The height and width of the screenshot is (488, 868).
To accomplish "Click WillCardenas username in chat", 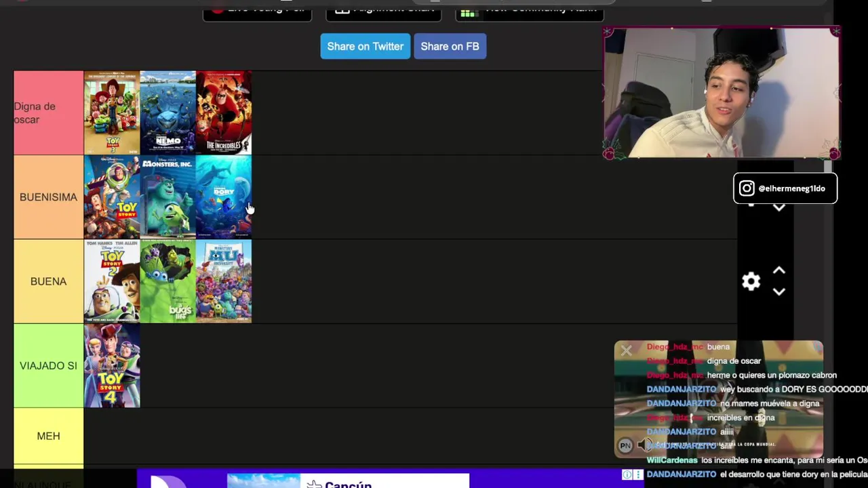I will click(x=672, y=460).
